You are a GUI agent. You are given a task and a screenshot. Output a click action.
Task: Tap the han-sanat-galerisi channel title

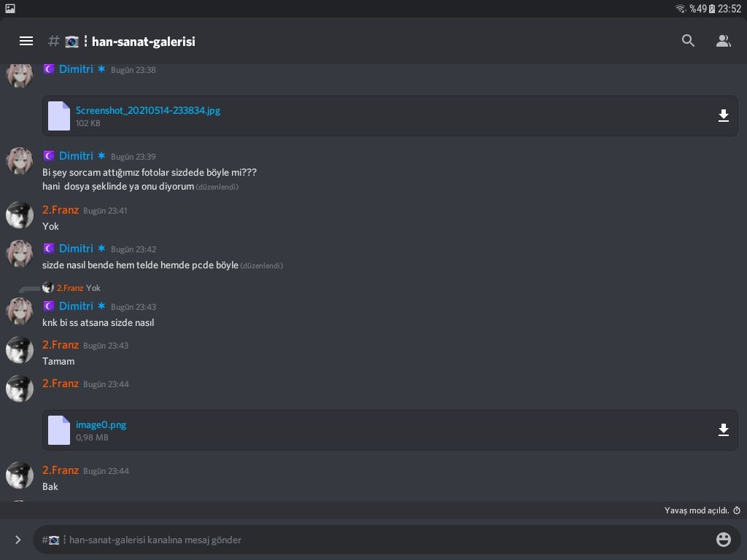click(143, 42)
